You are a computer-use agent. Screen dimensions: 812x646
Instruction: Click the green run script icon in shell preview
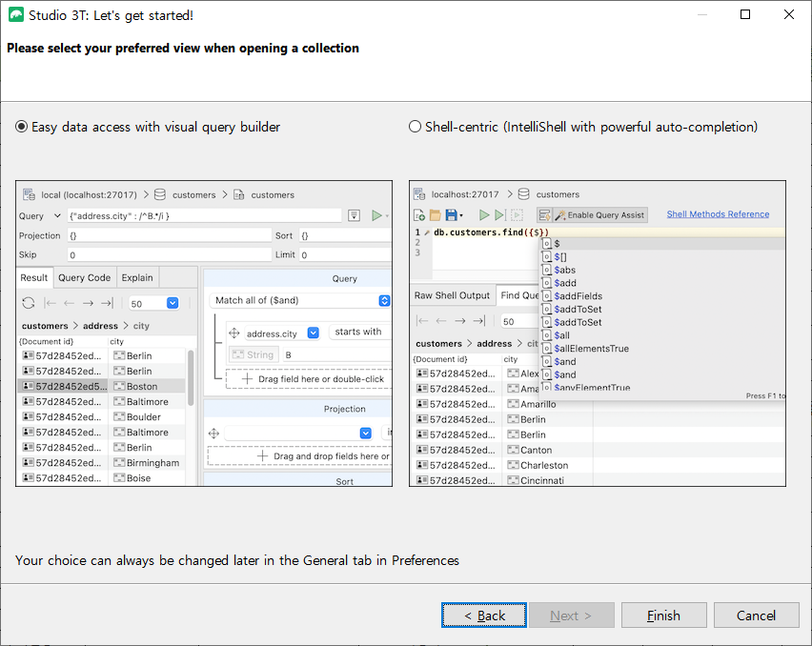click(484, 214)
